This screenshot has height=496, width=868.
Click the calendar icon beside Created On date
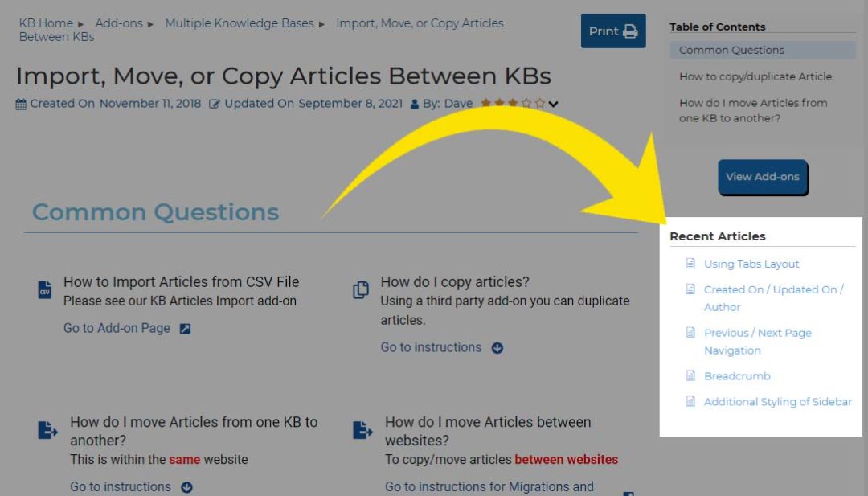click(22, 103)
